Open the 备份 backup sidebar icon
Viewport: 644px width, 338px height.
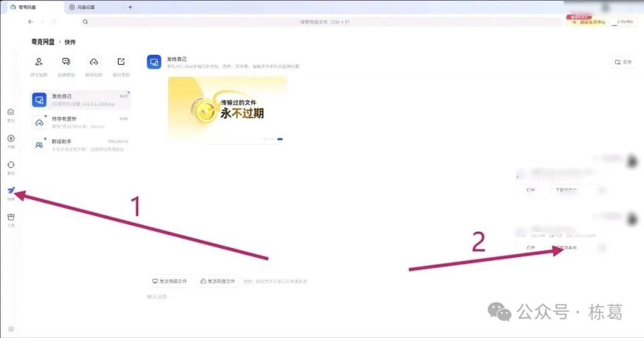tap(11, 165)
